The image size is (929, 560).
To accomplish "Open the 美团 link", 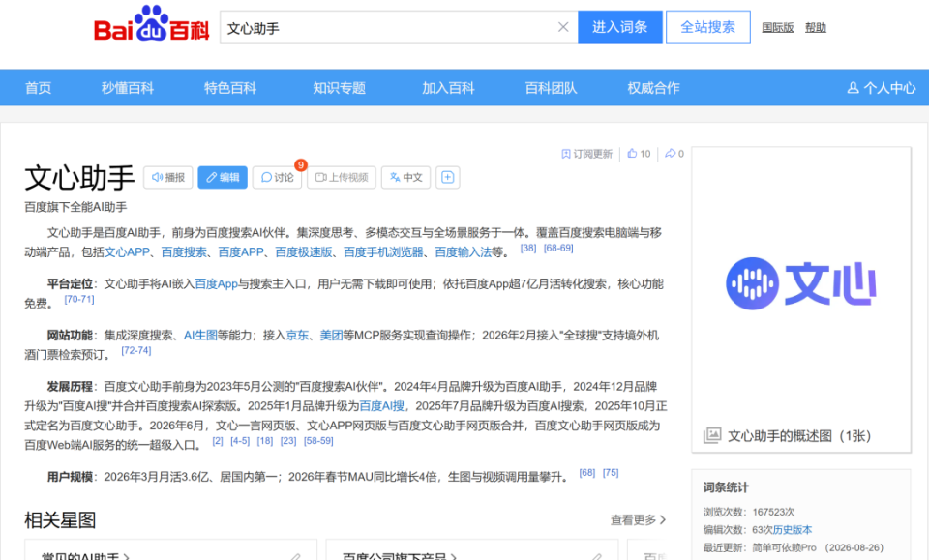I will tap(332, 336).
